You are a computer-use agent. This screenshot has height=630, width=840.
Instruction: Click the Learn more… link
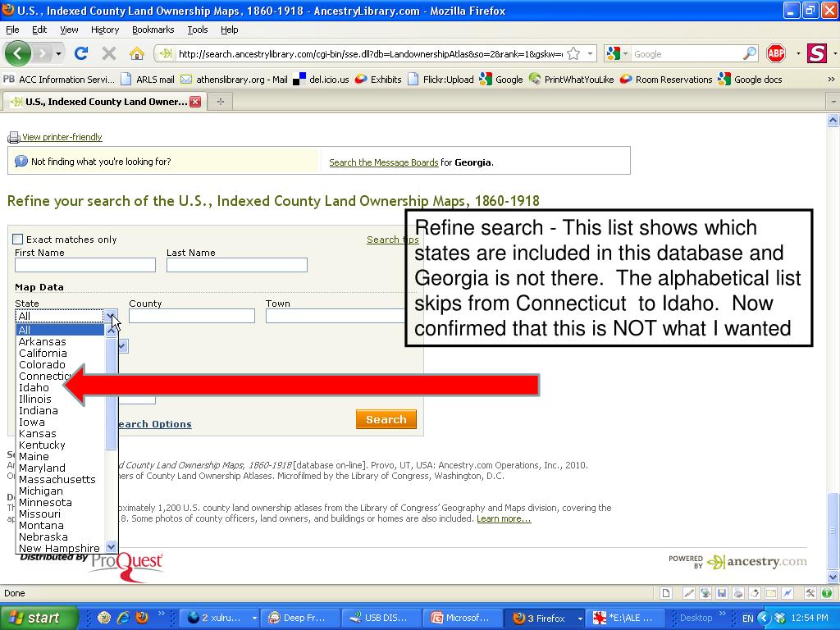[x=504, y=518]
